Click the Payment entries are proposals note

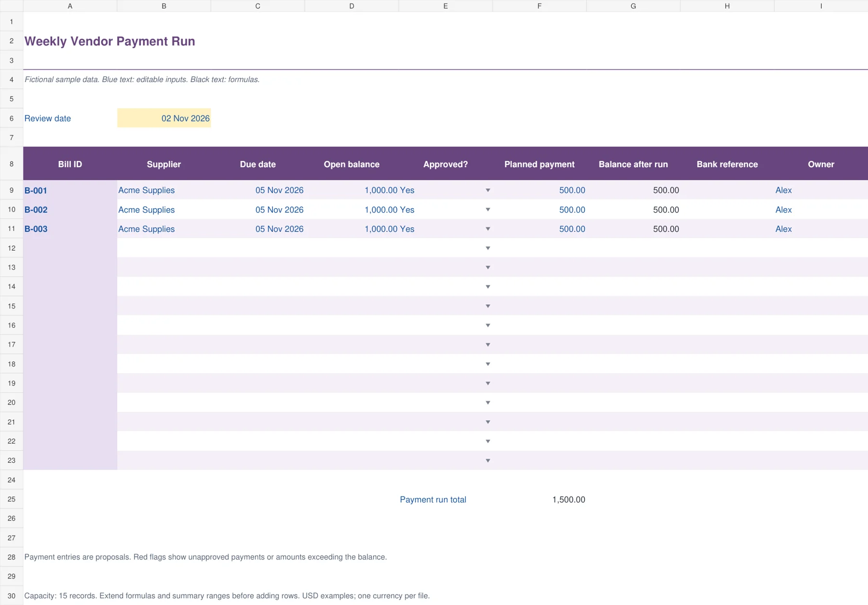(205, 557)
